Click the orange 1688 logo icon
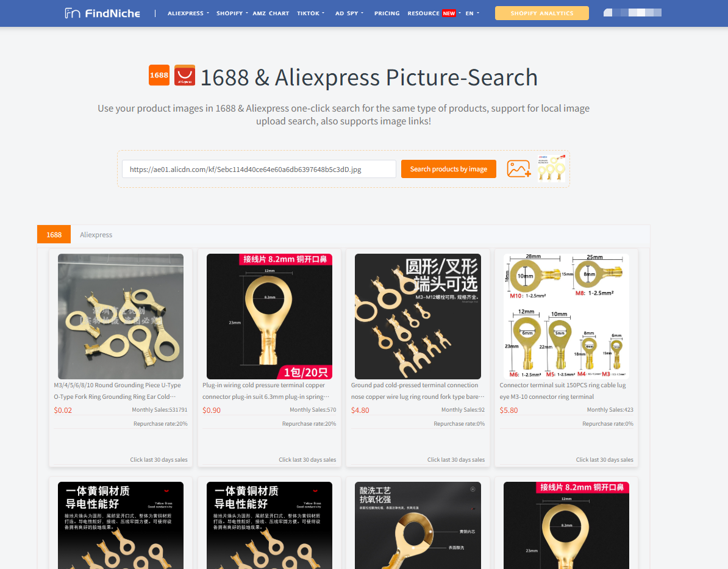This screenshot has width=728, height=569. click(159, 75)
